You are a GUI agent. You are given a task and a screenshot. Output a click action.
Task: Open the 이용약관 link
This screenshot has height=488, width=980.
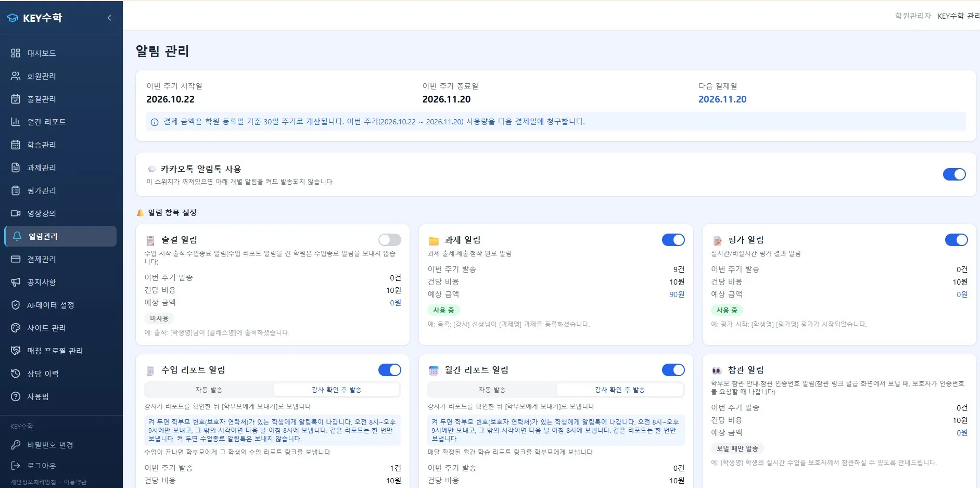pos(75,482)
